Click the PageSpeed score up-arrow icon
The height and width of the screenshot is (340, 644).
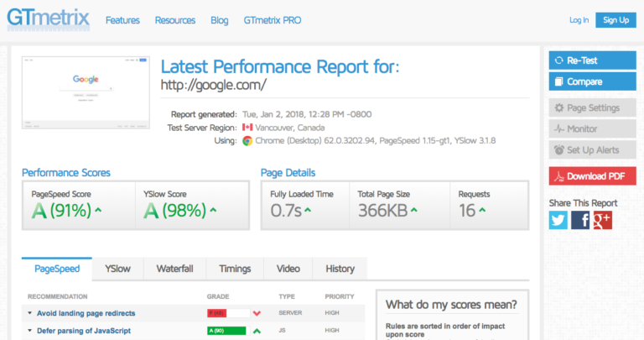(99, 211)
